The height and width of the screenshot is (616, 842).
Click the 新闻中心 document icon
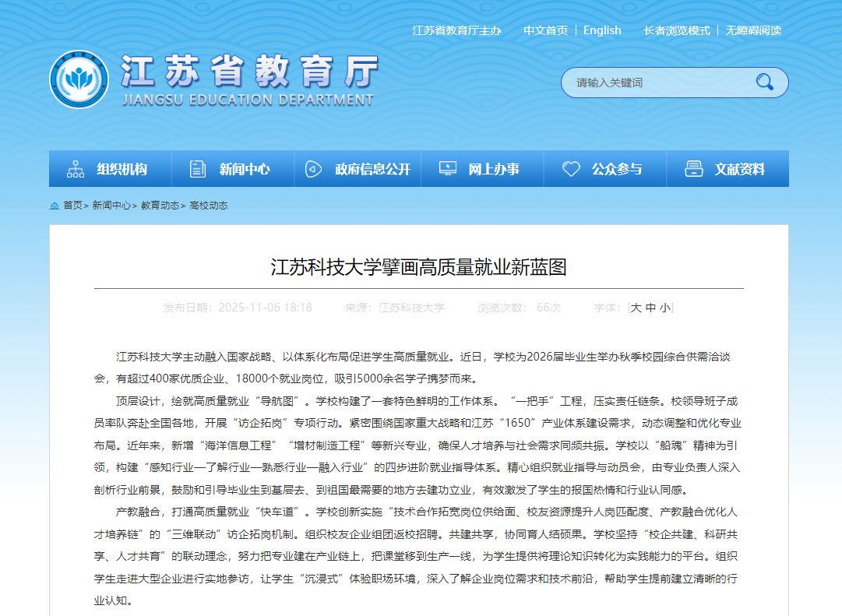pyautogui.click(x=198, y=169)
